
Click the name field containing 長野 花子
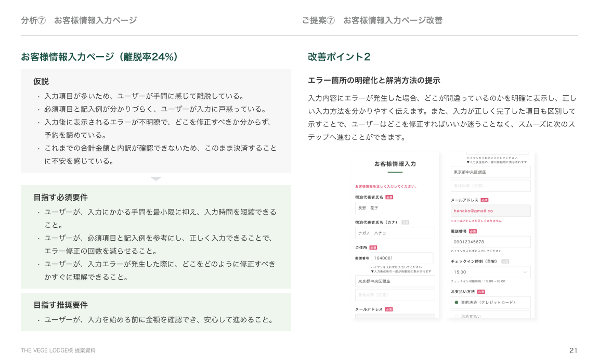395,208
